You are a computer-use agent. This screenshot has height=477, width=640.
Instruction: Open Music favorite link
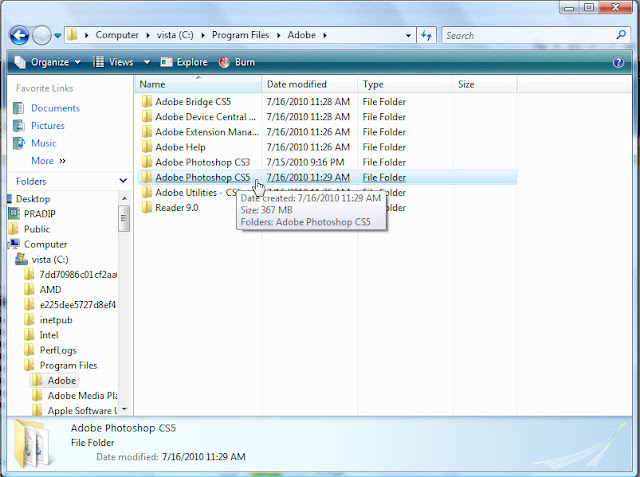point(43,143)
